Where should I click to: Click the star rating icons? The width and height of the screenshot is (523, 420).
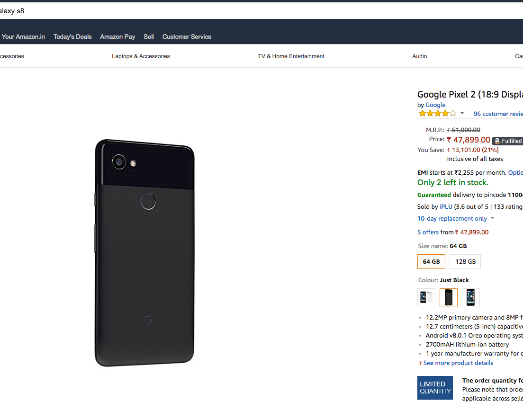coord(437,114)
